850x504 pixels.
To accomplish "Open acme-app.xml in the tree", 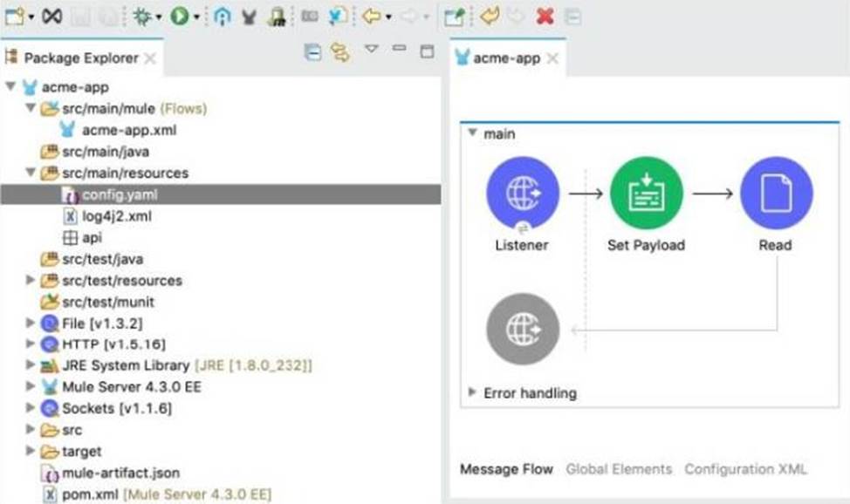I will [x=129, y=130].
